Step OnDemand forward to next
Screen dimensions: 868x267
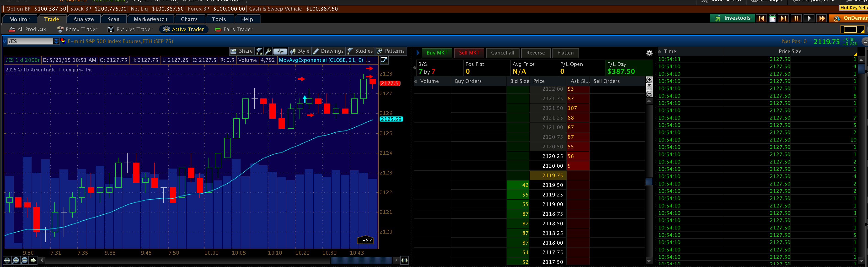[x=783, y=18]
